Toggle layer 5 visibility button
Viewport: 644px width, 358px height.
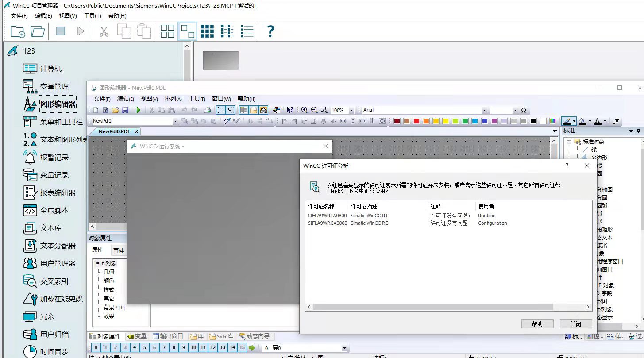click(x=145, y=348)
